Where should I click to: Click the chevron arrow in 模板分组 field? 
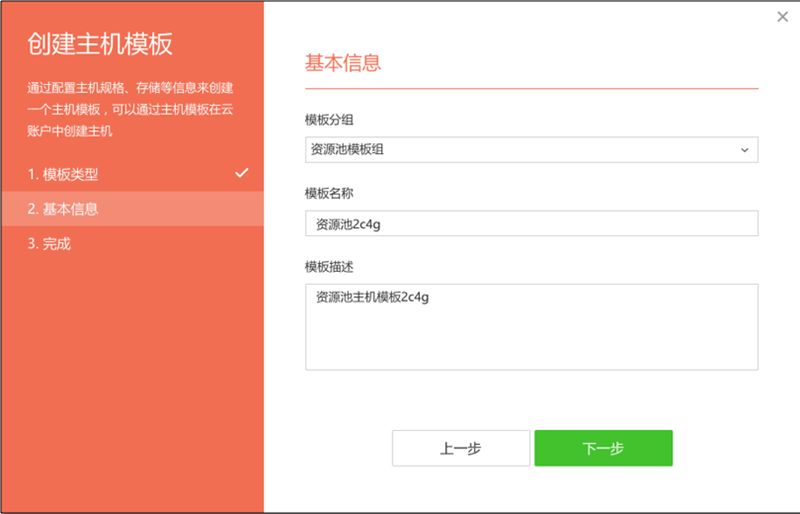744,150
